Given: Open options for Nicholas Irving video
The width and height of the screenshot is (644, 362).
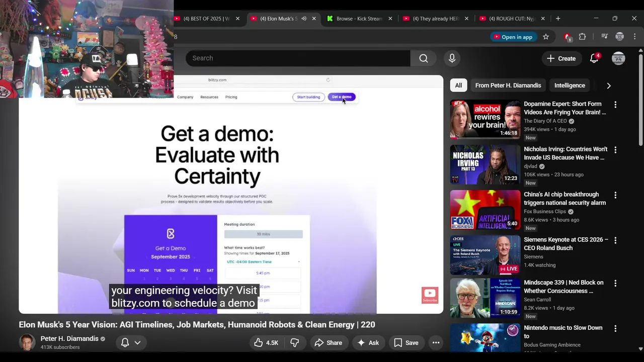Looking at the screenshot, I should (615, 150).
